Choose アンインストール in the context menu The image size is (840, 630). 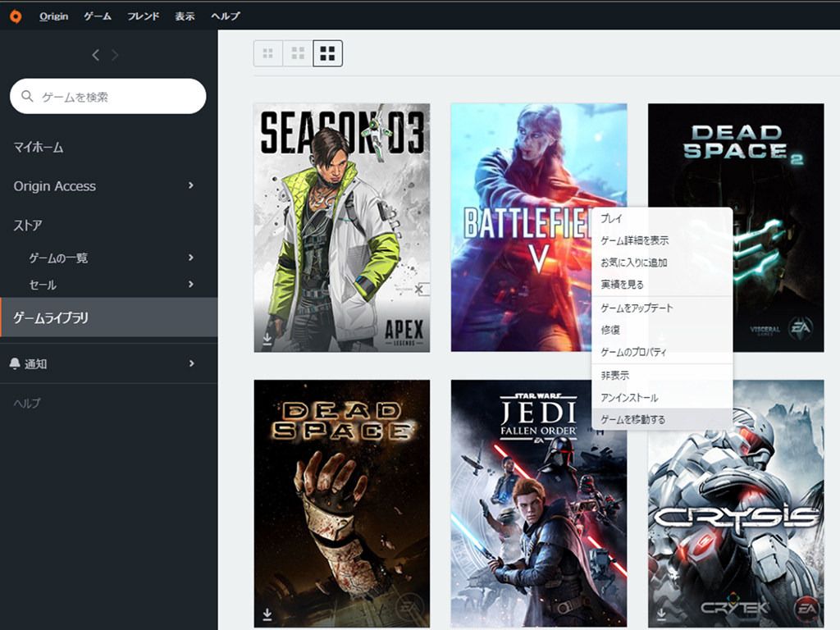click(629, 398)
